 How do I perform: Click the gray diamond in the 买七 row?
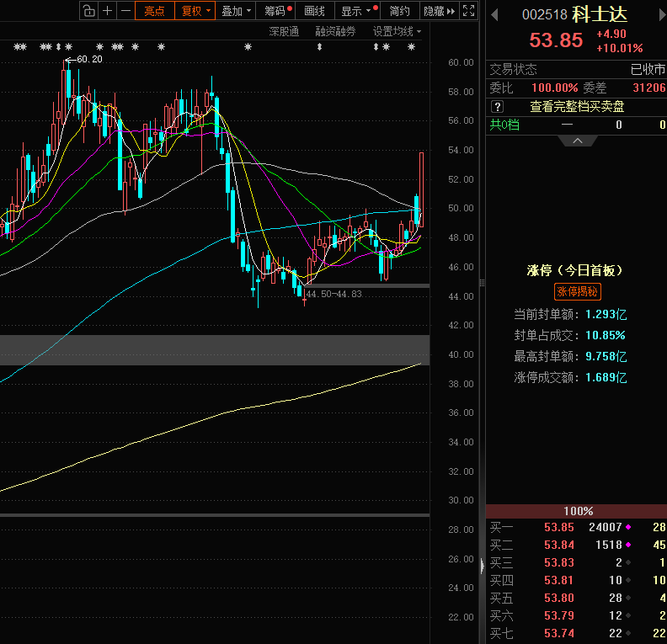point(628,633)
